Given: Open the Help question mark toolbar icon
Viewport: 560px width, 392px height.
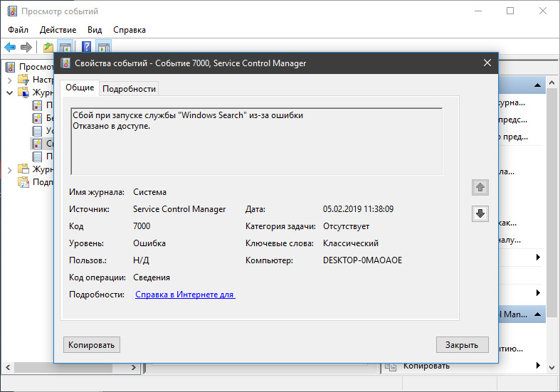Looking at the screenshot, I should tap(86, 47).
